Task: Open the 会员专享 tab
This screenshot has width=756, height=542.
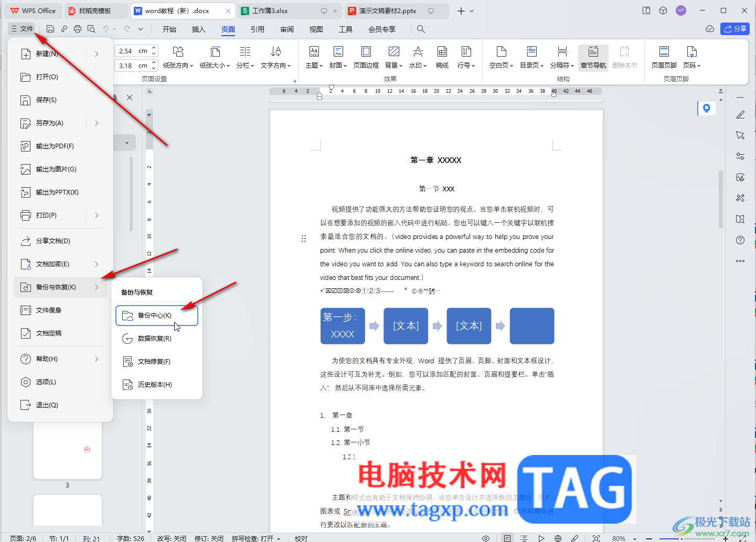Action: point(382,29)
